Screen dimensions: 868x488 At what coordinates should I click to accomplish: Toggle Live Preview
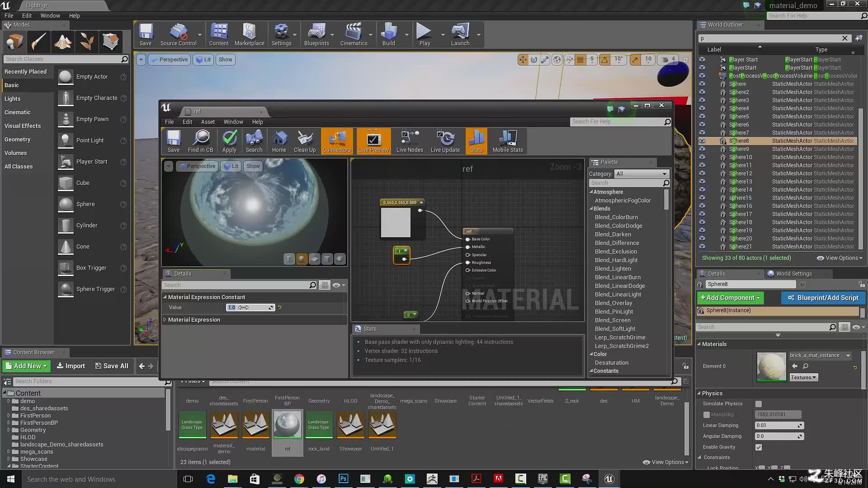(x=373, y=141)
